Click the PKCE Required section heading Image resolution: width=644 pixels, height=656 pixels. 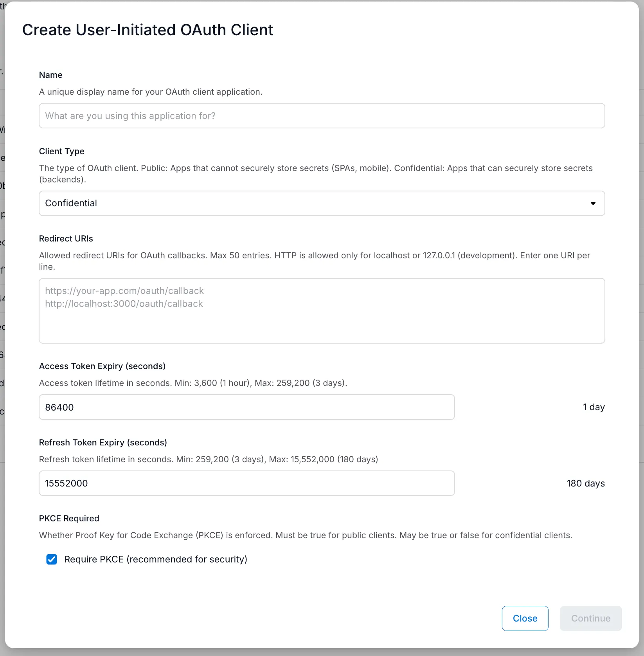(69, 518)
